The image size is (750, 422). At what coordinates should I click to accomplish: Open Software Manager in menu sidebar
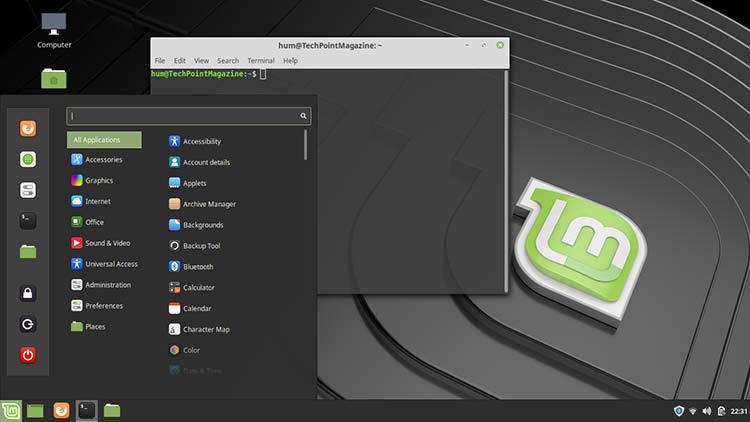point(28,159)
